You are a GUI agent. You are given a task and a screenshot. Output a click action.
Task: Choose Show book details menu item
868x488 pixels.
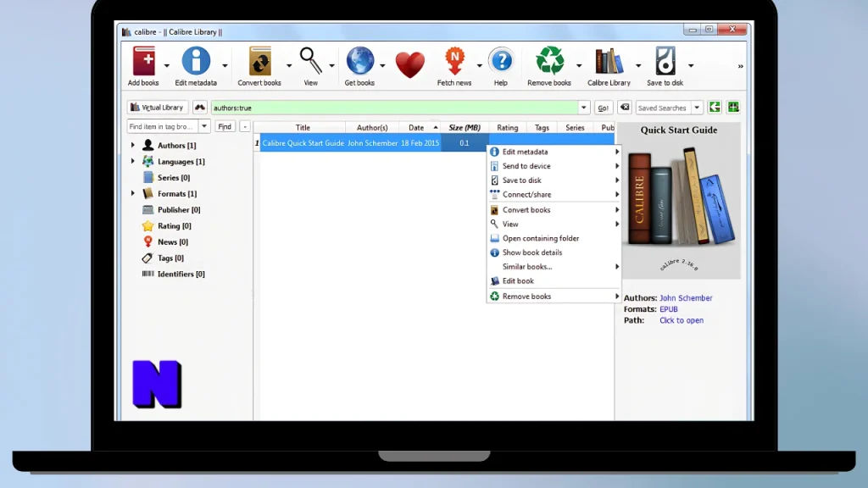coord(553,252)
